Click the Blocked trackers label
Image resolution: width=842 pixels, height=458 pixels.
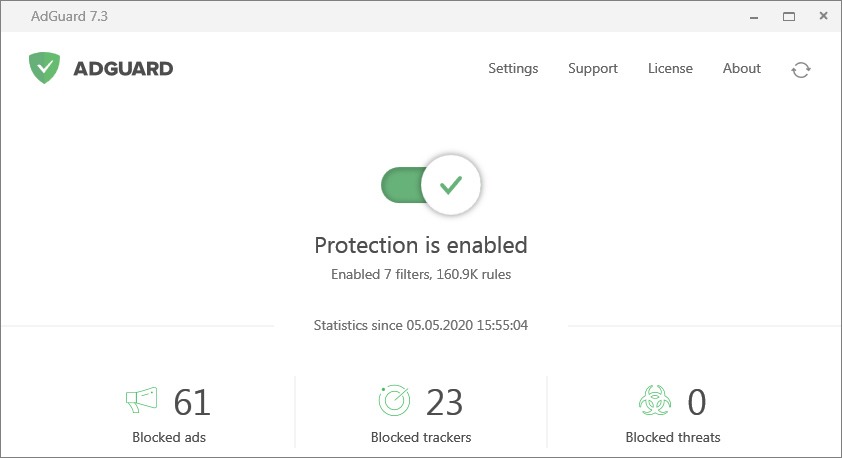tap(421, 437)
